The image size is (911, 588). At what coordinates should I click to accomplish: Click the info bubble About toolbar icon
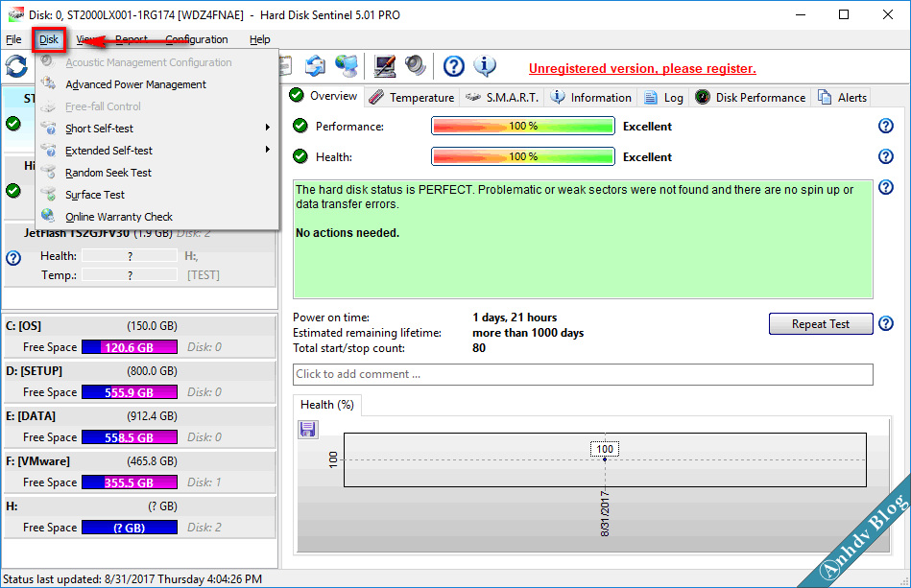(485, 65)
